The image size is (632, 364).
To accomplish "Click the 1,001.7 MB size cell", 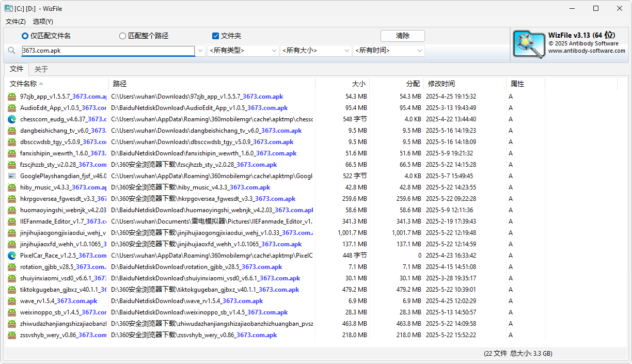I will pyautogui.click(x=352, y=233).
